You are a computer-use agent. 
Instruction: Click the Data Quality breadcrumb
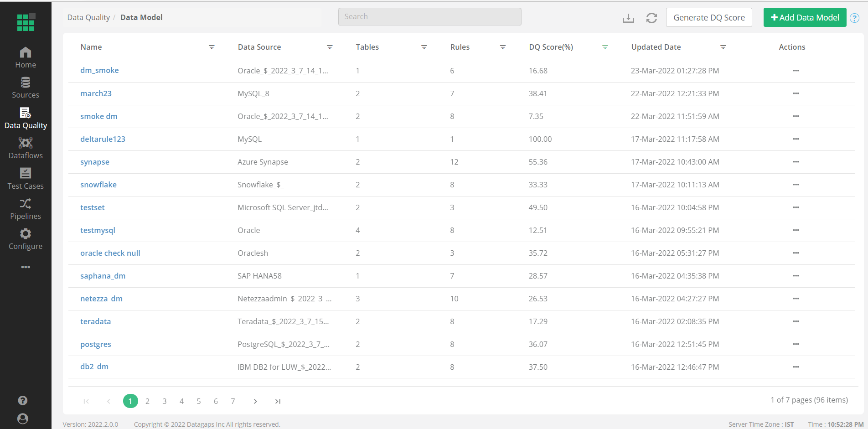[x=88, y=17]
